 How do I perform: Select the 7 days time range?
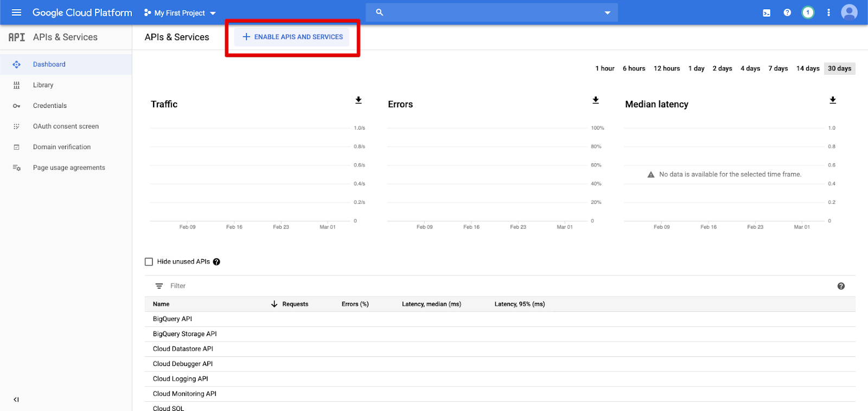click(778, 68)
